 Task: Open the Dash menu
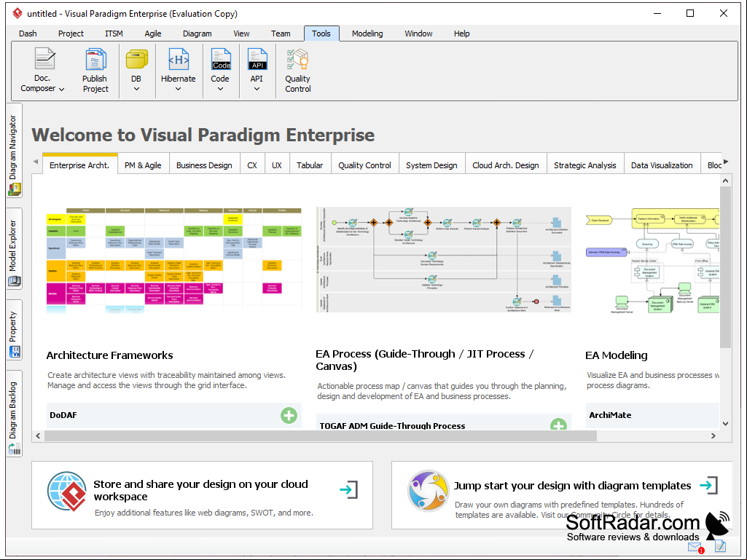pyautogui.click(x=28, y=33)
